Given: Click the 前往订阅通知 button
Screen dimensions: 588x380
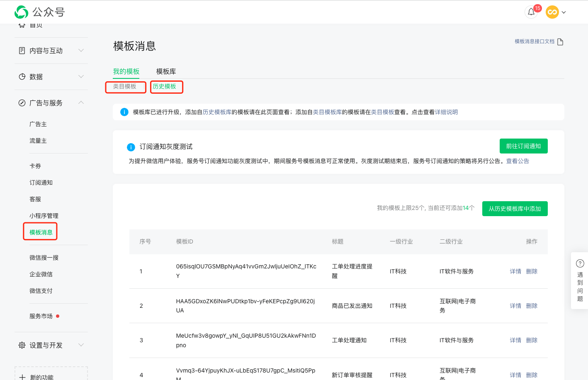Looking at the screenshot, I should click(523, 146).
